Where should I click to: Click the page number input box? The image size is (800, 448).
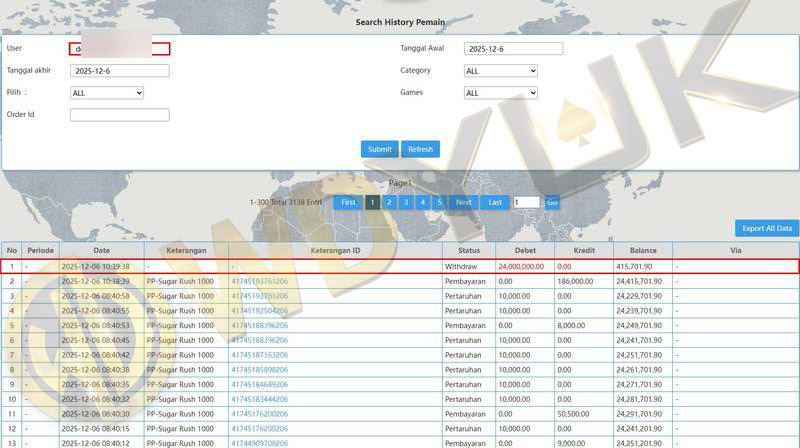[526, 202]
